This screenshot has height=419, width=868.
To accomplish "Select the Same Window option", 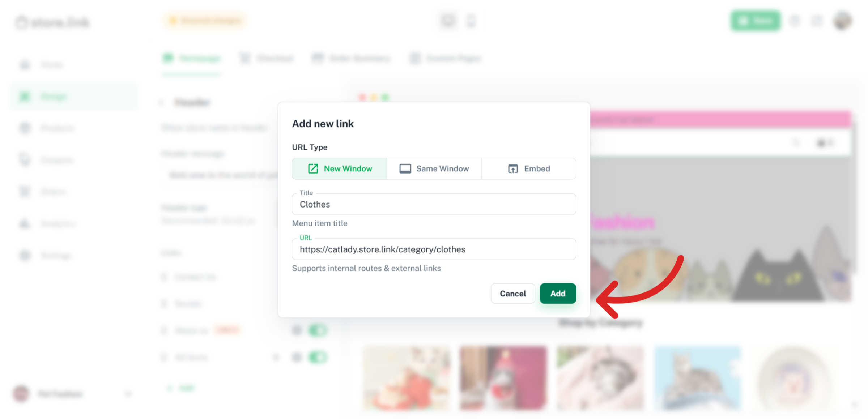I will click(x=434, y=168).
